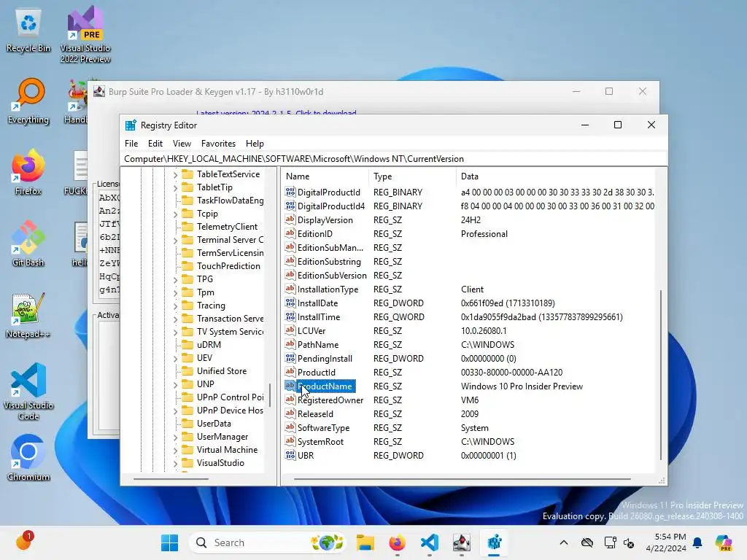
Task: Select the TelemetryClient key
Action: pos(227,227)
